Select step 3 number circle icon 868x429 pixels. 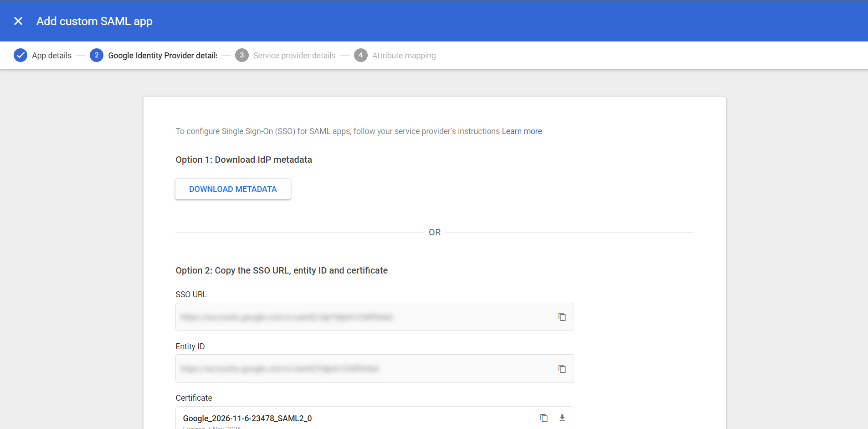click(242, 55)
